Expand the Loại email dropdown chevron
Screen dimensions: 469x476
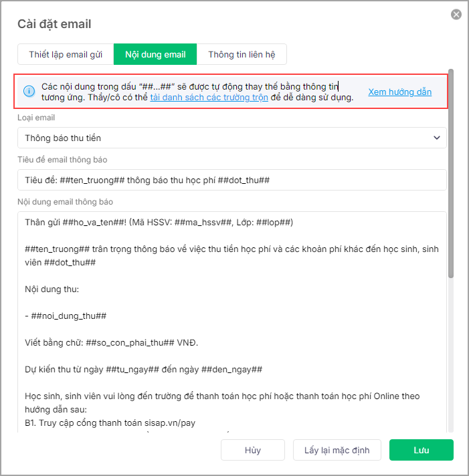coord(437,138)
